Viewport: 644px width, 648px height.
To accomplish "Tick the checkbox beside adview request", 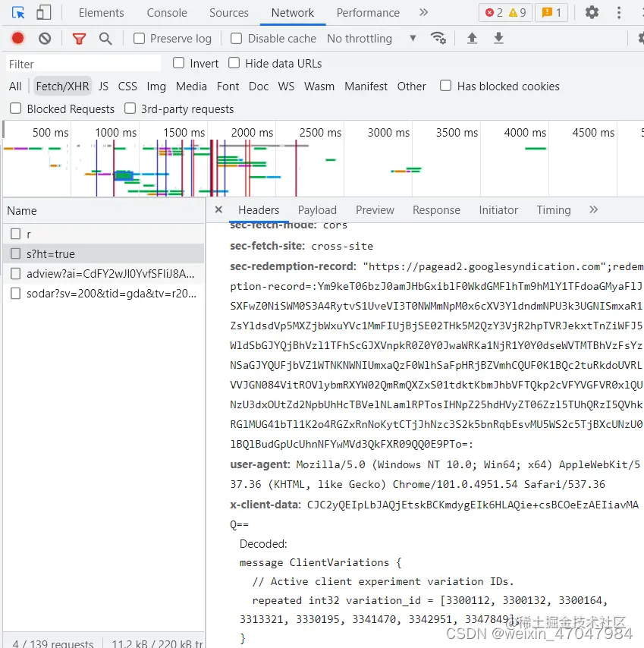I will tap(16, 274).
